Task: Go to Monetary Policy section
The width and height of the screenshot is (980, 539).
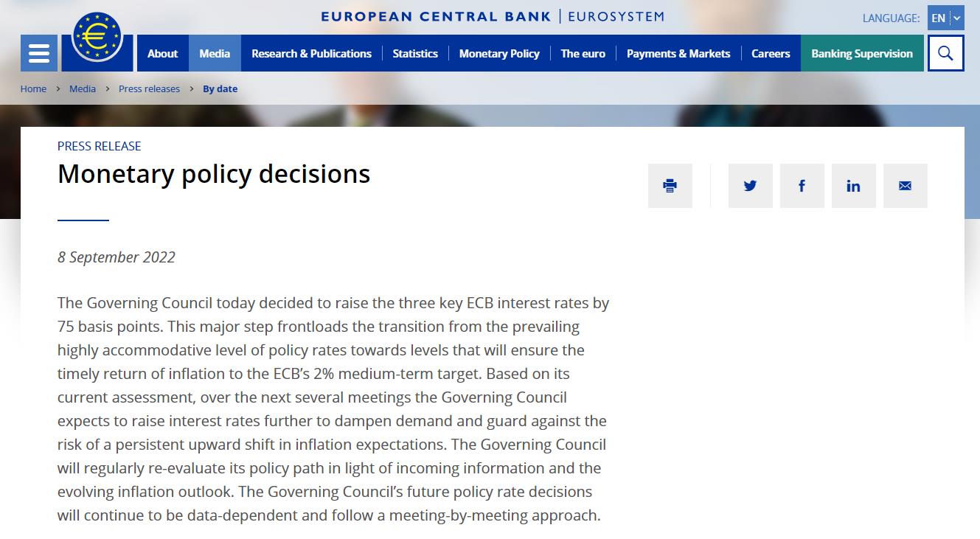Action: [x=499, y=53]
